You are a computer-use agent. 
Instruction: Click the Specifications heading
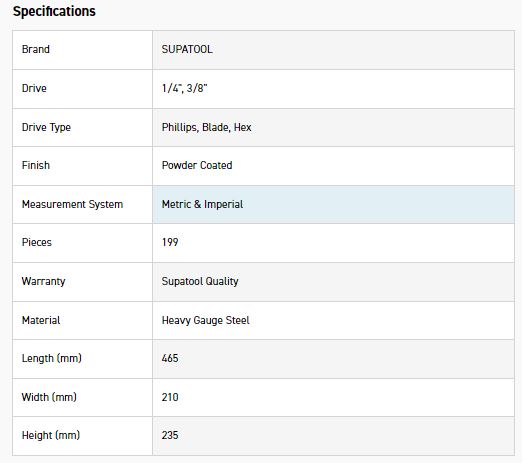point(54,11)
